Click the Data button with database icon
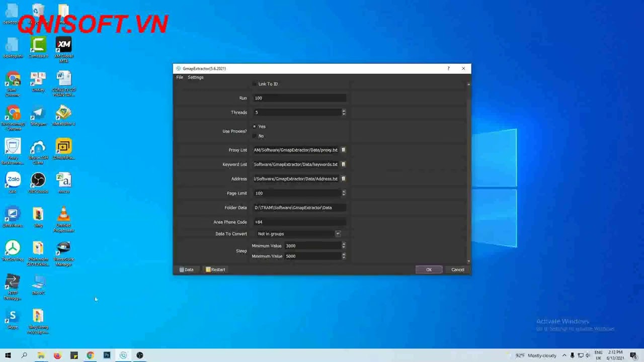Viewport: 644px width, 362px height. [x=186, y=269]
